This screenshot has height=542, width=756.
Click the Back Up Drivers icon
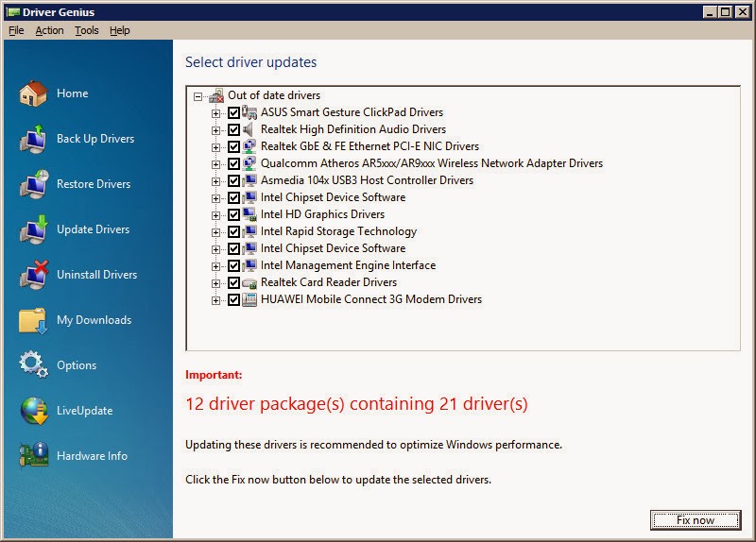coord(33,139)
